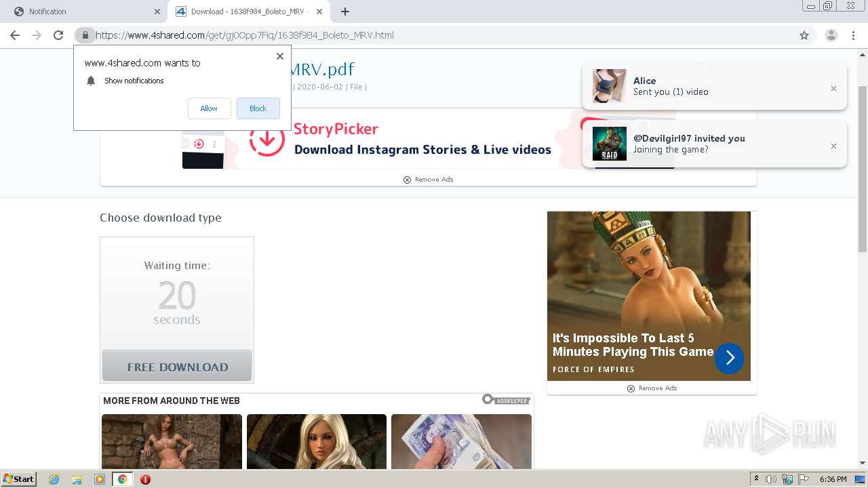
Task: Close the Devilgirl97 invite notification
Action: coord(833,146)
